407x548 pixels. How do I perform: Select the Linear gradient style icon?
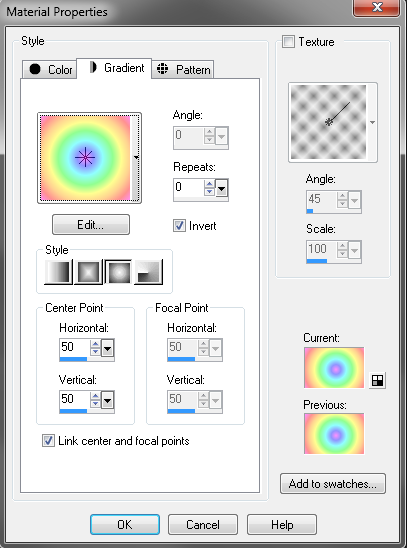pos(58,272)
